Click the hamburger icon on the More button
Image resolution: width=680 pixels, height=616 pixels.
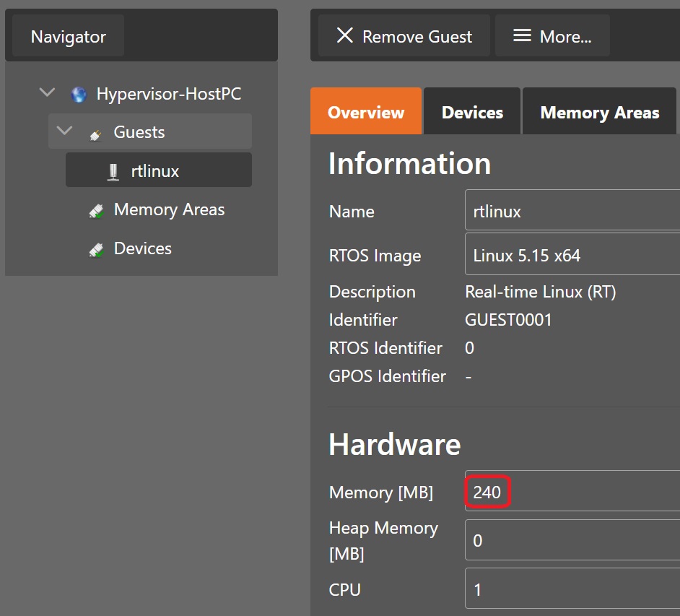click(x=522, y=35)
